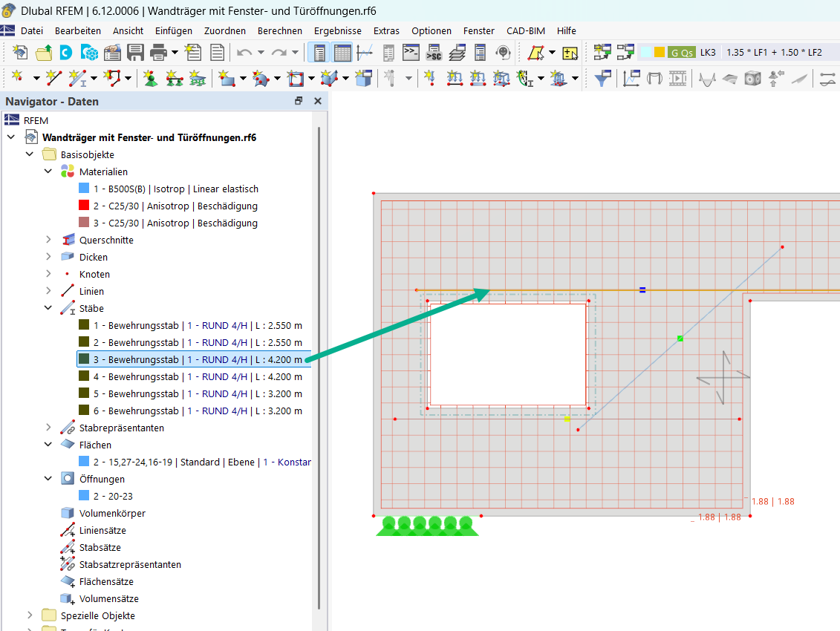The image size is (840, 631).
Task: Select the new nodal support tool
Action: 151,78
